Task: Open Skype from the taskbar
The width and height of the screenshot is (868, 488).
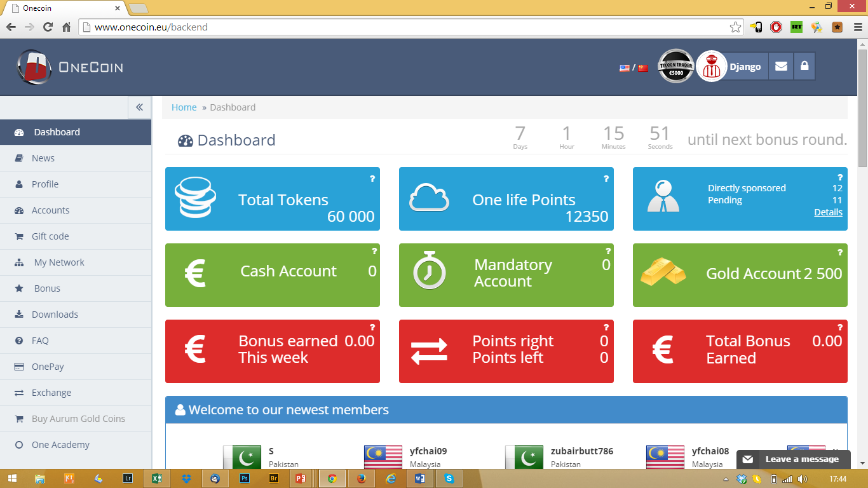Action: pos(450,478)
